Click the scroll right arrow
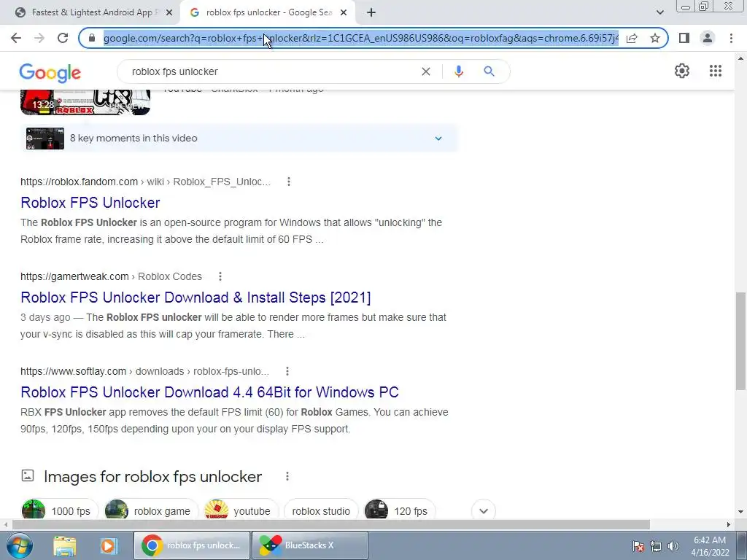This screenshot has width=747, height=560. pos(729,525)
